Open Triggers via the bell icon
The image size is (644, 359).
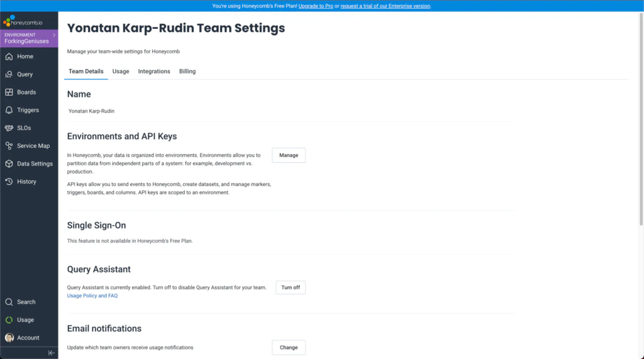[x=9, y=110]
